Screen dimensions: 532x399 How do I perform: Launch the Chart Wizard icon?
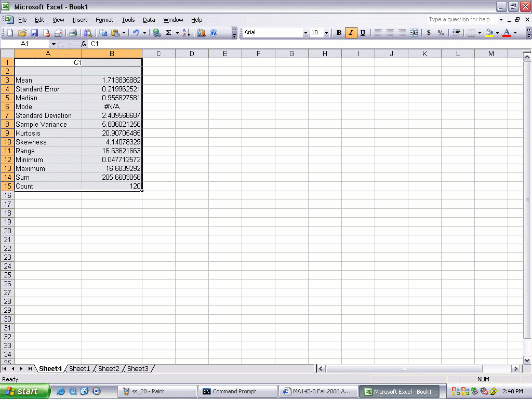point(201,33)
